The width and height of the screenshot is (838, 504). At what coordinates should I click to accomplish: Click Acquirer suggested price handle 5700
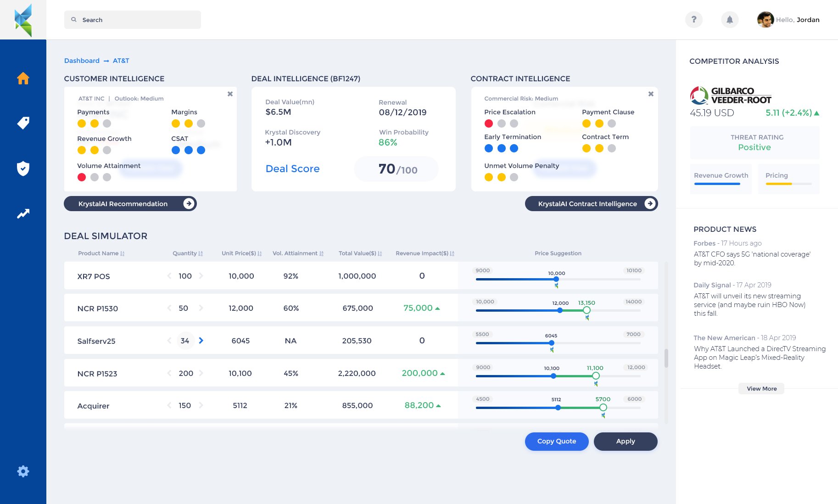coord(603,408)
